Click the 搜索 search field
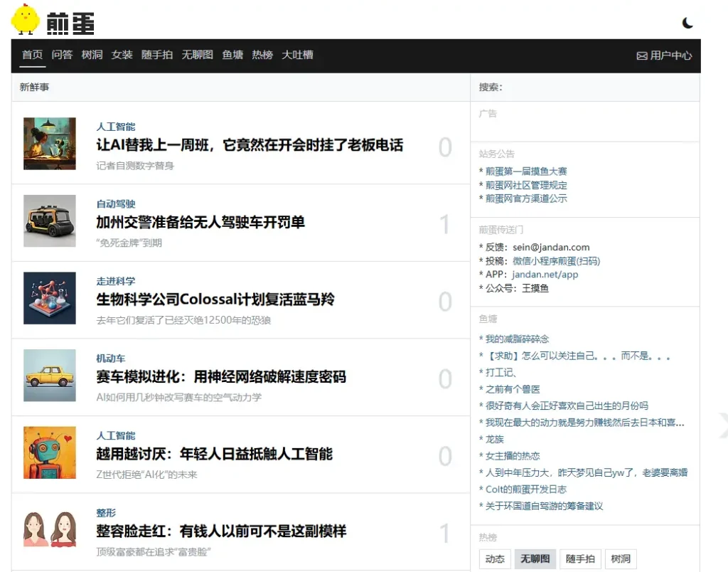This screenshot has height=572, width=728. [x=585, y=87]
